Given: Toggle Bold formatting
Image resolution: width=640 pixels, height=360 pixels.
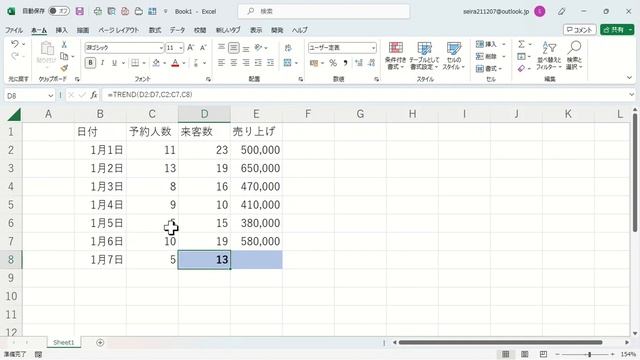Looking at the screenshot, I should coord(90,63).
